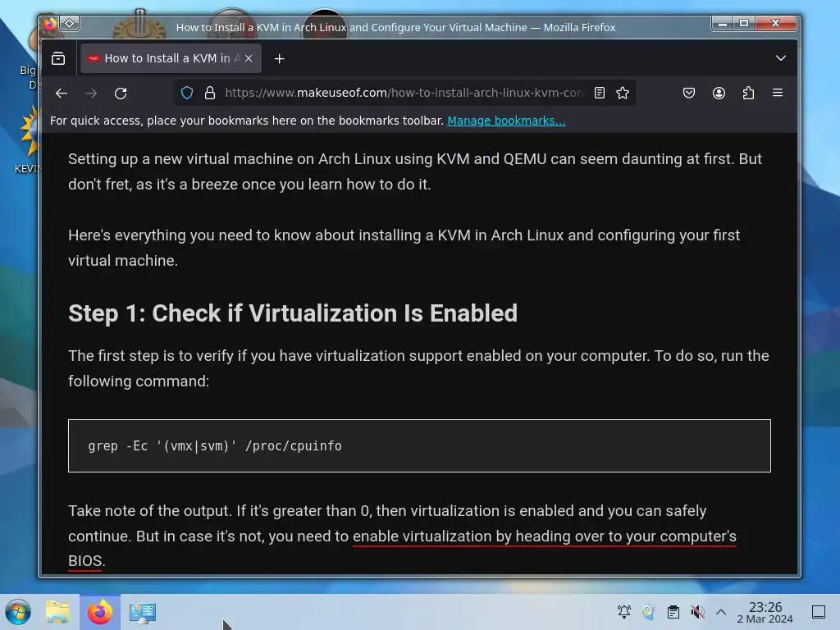Open the notifications bell in system tray
This screenshot has height=630, width=840.
(624, 612)
